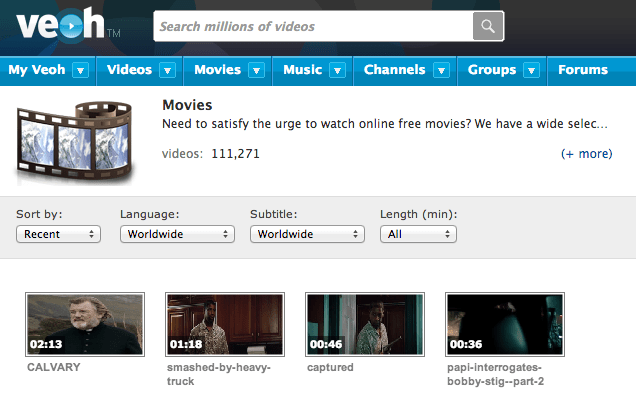
Task: Click the 'captured' title link
Action: coord(330,368)
